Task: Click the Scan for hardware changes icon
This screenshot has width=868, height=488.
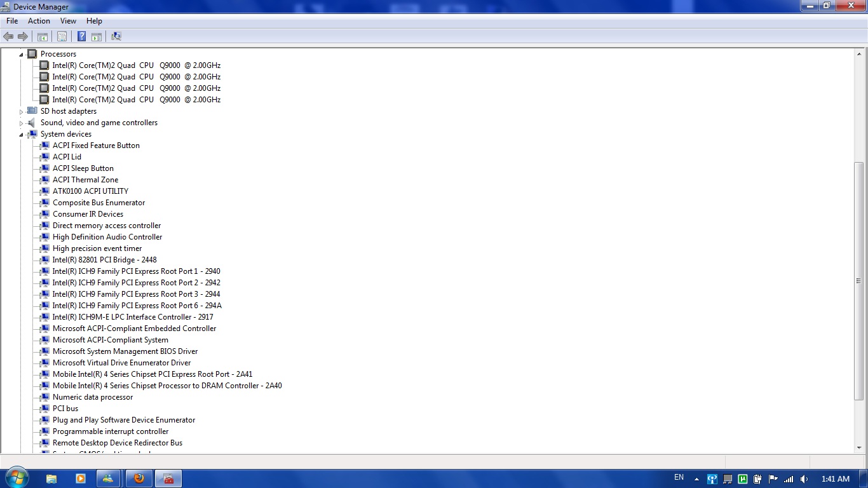Action: [116, 37]
